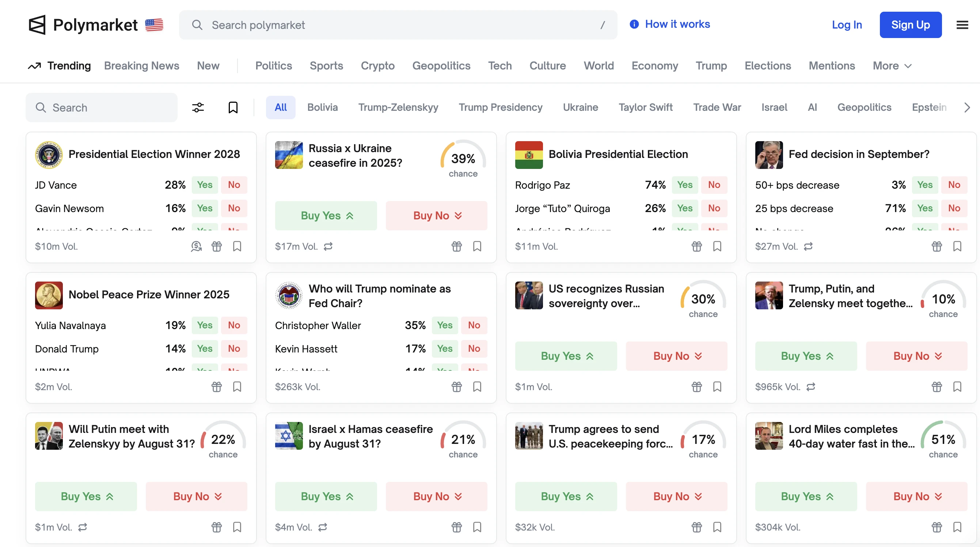The image size is (980, 547).
Task: Open the US flag region selector
Action: click(154, 25)
